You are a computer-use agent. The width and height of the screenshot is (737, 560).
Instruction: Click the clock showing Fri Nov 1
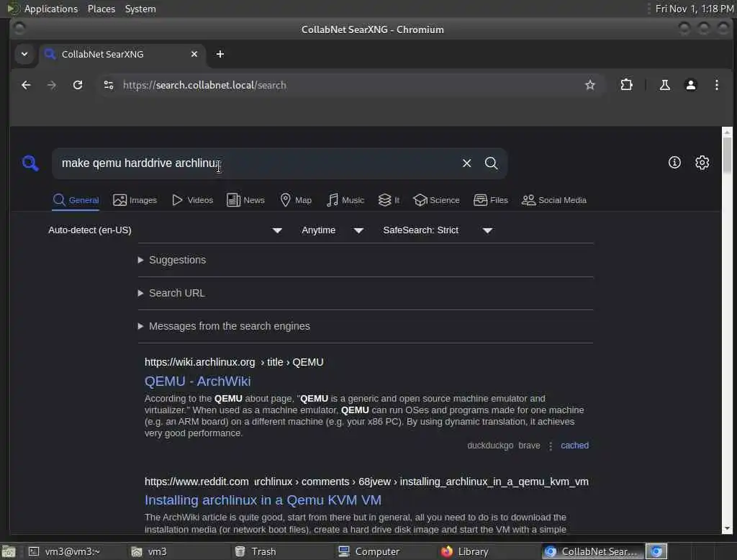click(695, 9)
